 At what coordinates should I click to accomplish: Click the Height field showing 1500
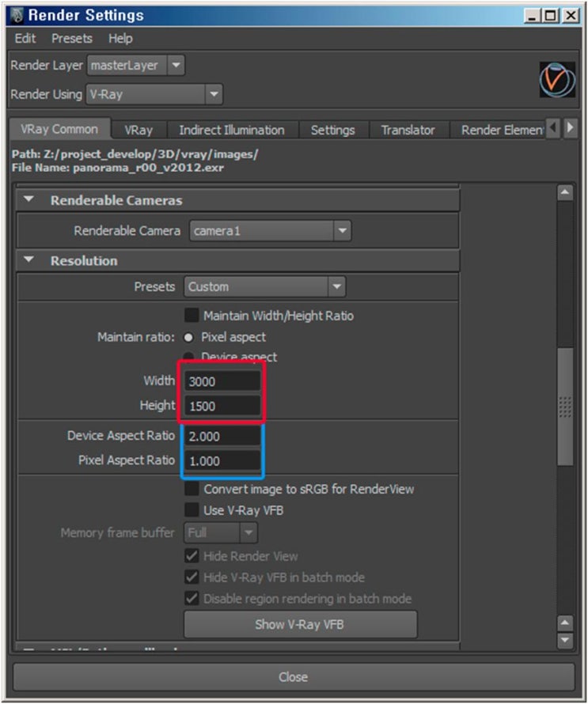tap(223, 407)
